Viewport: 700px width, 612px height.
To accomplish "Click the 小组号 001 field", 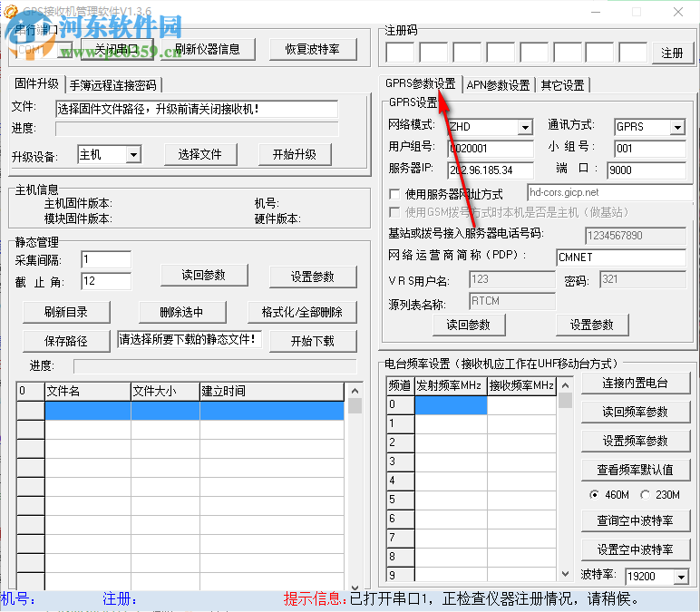I will pos(650,149).
